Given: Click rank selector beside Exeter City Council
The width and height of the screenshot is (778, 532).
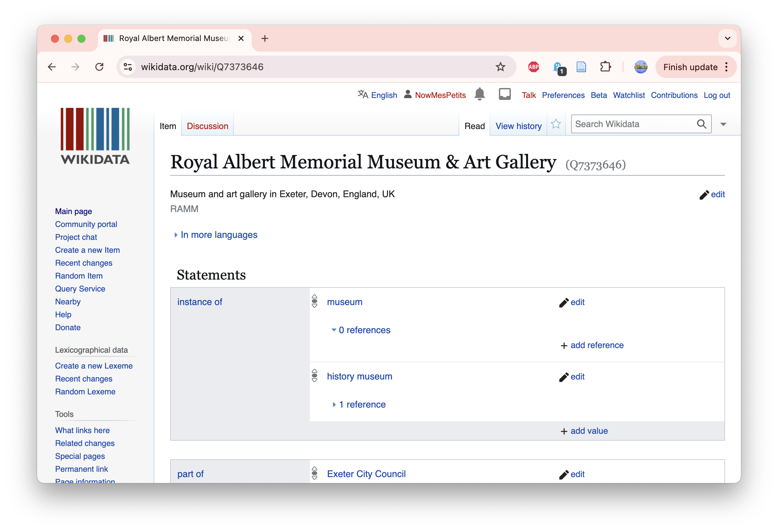Looking at the screenshot, I should click(315, 473).
